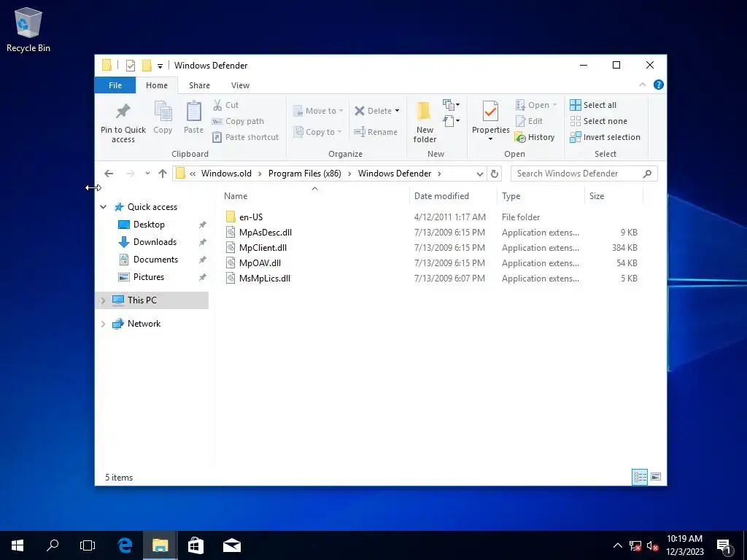747x560 pixels.
Task: Click Windows.old in address path
Action: tap(226, 174)
